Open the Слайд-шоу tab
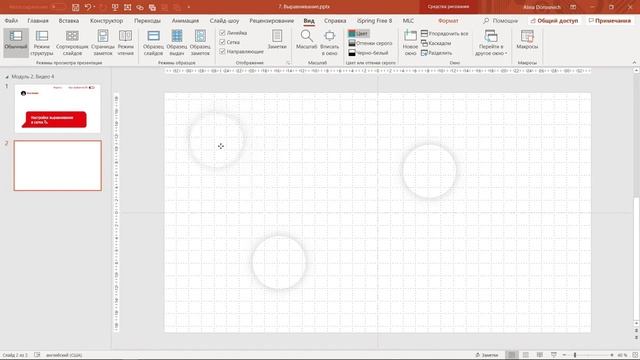This screenshot has width=640, height=360. tap(224, 20)
